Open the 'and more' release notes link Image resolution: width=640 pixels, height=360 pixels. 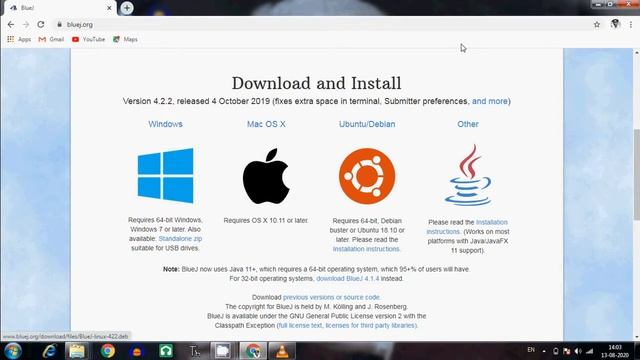tap(490, 101)
